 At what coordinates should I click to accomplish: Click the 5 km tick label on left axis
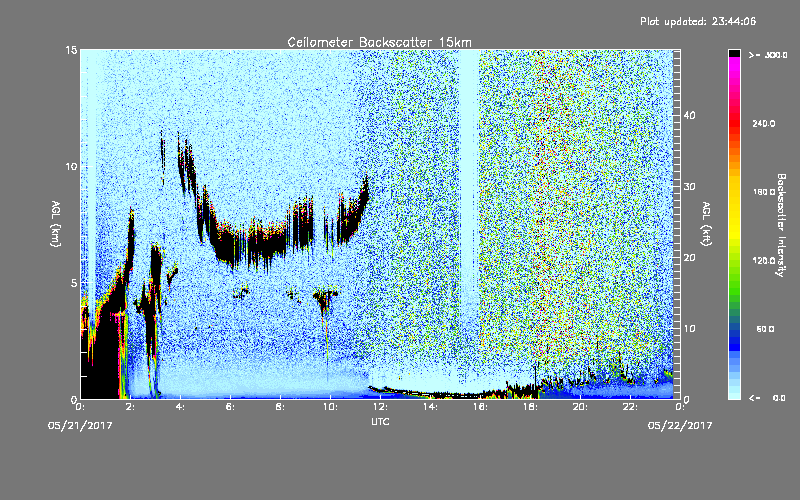74,283
